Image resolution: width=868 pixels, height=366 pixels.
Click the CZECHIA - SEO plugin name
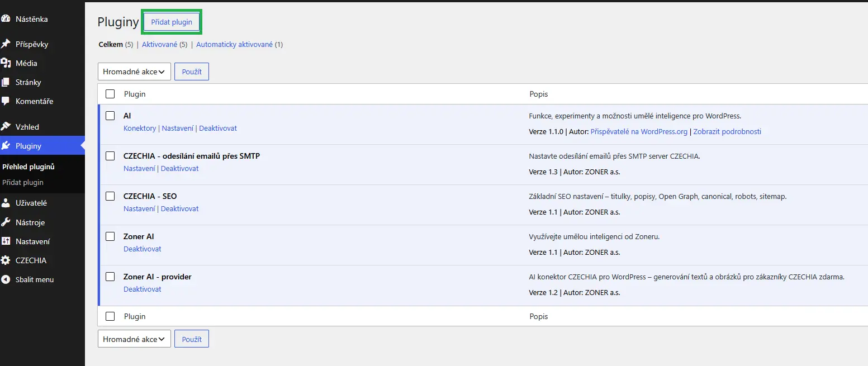(150, 196)
